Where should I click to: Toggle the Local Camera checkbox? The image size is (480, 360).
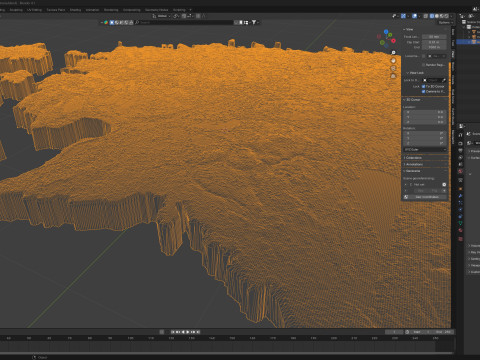point(424,56)
